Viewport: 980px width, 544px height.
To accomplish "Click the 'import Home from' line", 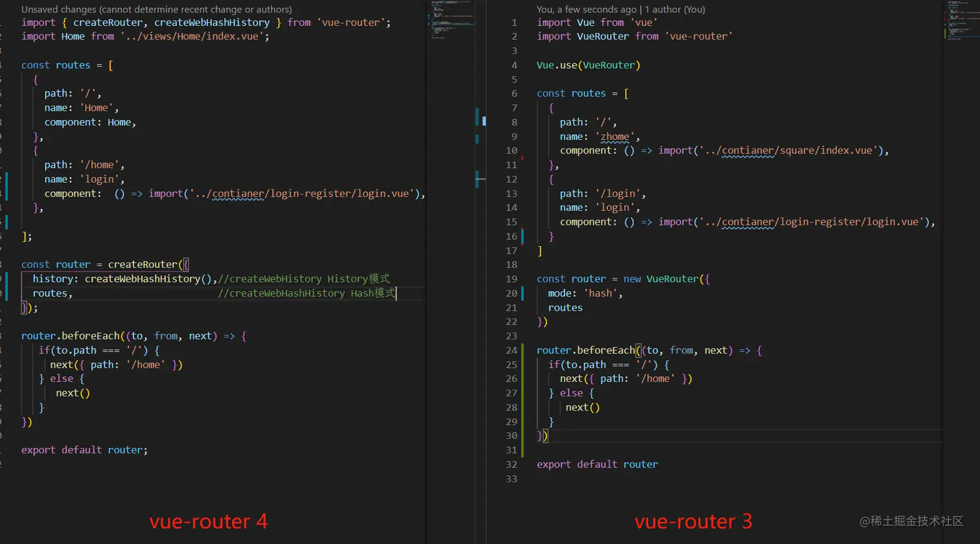I will point(145,36).
